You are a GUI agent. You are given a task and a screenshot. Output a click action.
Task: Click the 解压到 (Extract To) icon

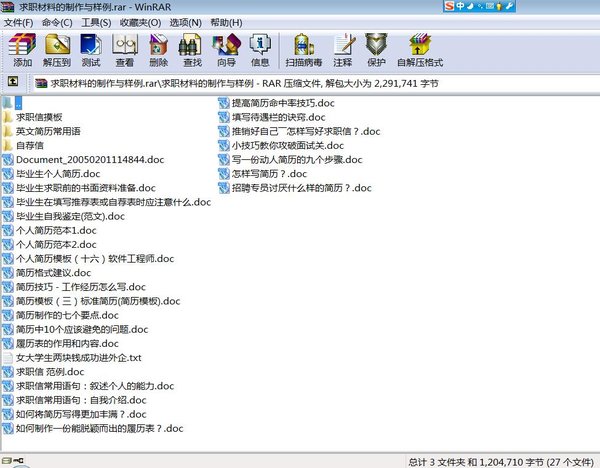click(x=57, y=50)
